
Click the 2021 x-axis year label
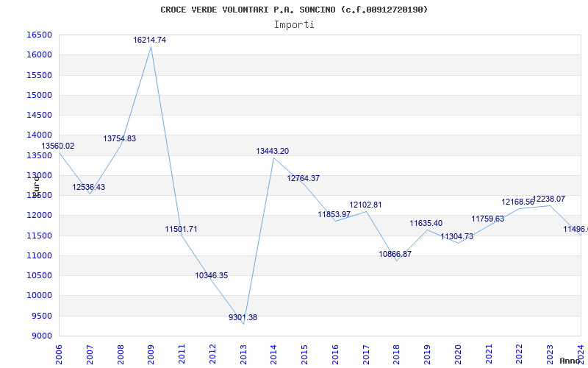(x=489, y=355)
